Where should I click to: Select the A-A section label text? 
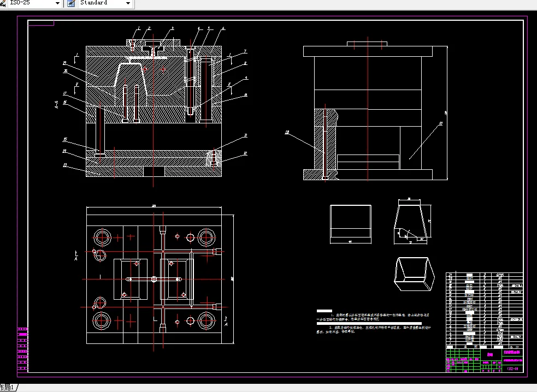pos(56,105)
